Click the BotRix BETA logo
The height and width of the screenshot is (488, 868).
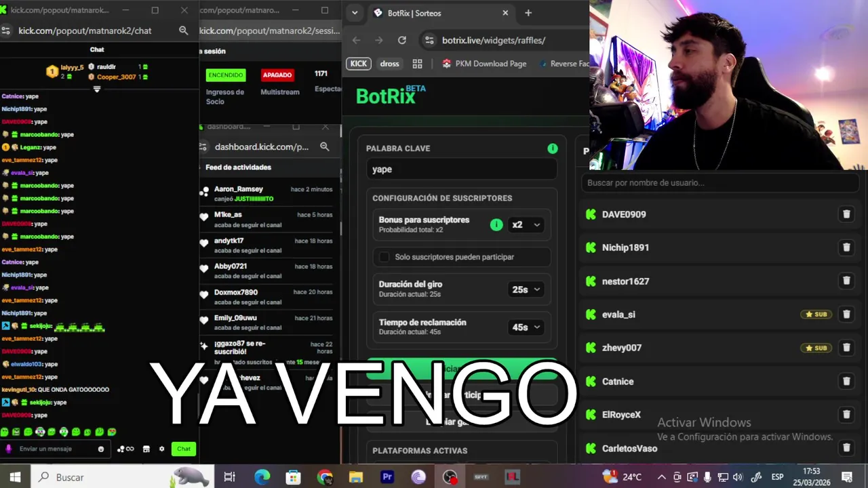click(391, 96)
